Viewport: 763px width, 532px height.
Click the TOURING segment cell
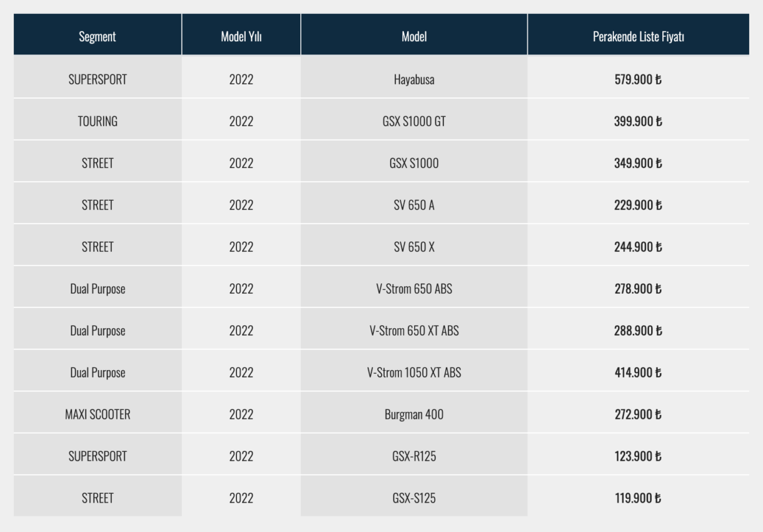coord(98,122)
